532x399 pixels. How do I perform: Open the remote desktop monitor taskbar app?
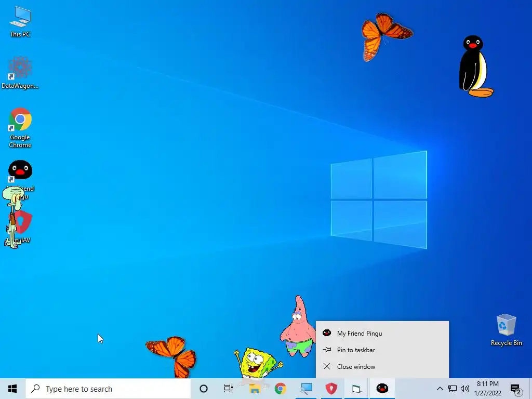coord(305,389)
